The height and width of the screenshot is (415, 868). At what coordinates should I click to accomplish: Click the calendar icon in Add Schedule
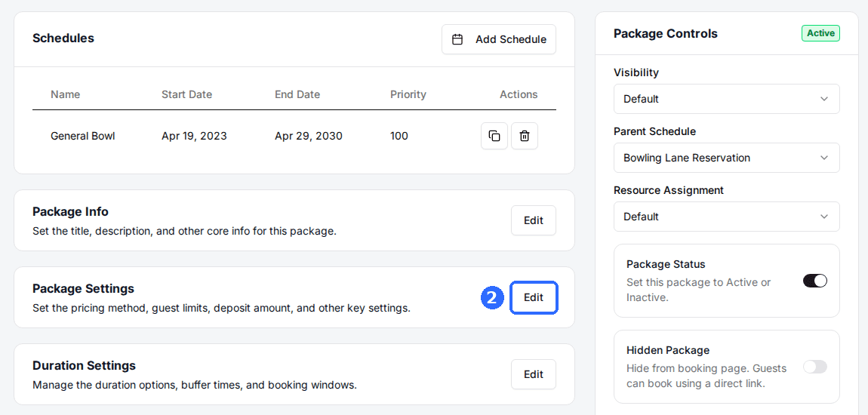457,39
